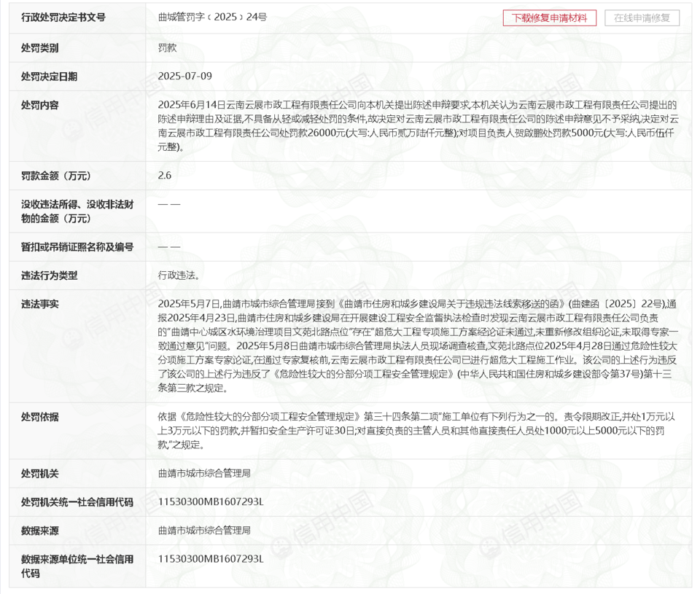Click the 在线申请修复 button

click(642, 18)
